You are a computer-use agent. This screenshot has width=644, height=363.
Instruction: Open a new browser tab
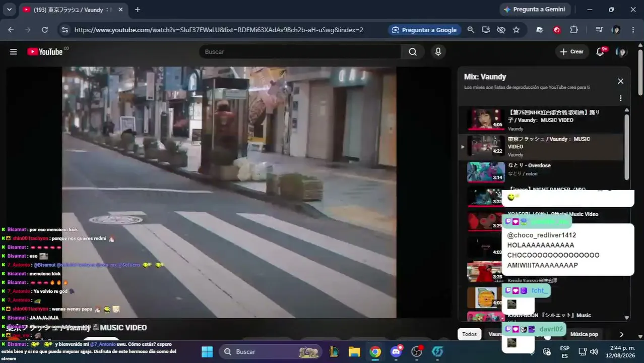(138, 10)
